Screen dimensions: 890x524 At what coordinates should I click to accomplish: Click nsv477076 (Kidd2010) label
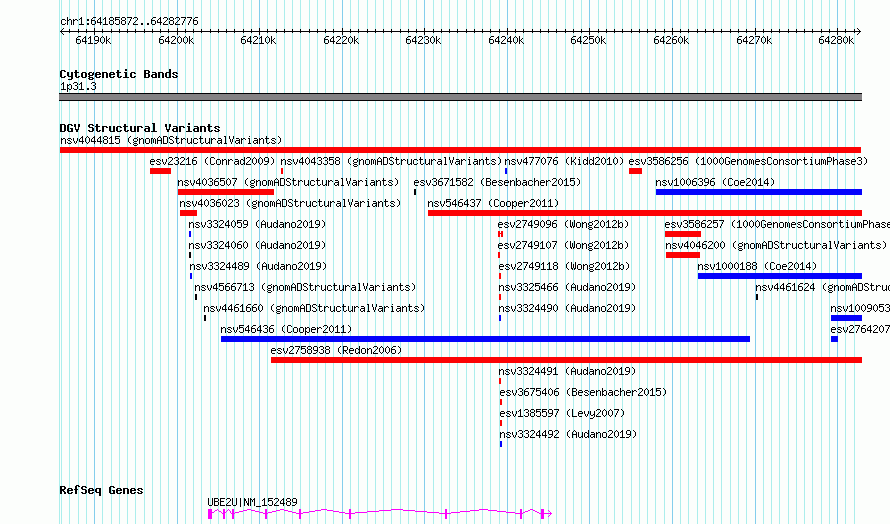coord(564,161)
